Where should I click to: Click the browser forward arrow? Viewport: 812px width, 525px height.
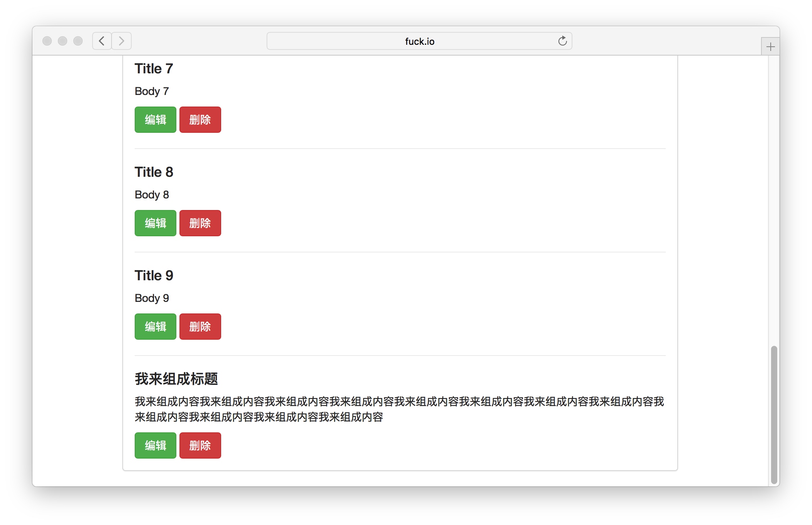[122, 41]
